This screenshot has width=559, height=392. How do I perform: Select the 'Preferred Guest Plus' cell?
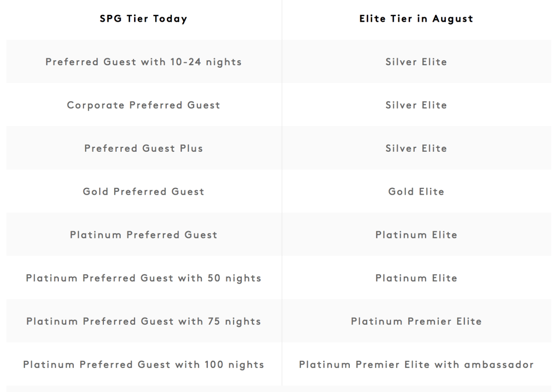pos(143,148)
